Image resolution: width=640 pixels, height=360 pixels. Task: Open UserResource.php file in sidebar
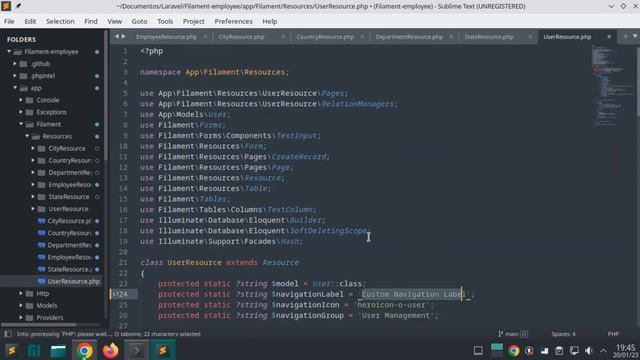(73, 281)
